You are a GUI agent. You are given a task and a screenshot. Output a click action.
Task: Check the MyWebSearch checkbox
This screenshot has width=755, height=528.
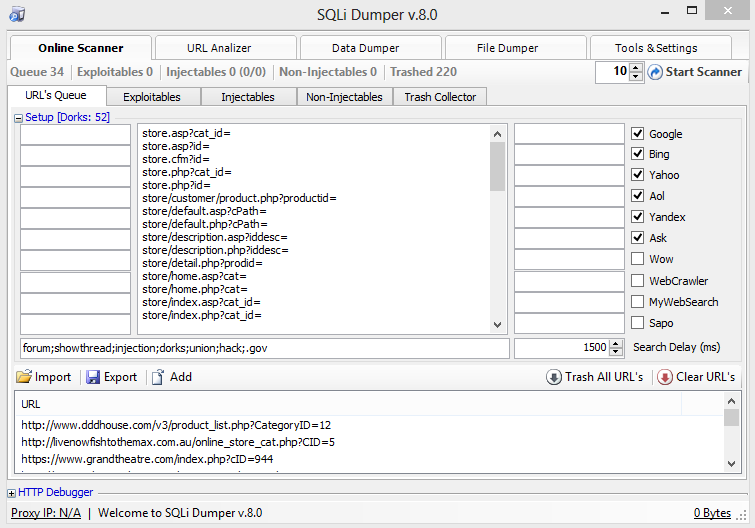638,301
